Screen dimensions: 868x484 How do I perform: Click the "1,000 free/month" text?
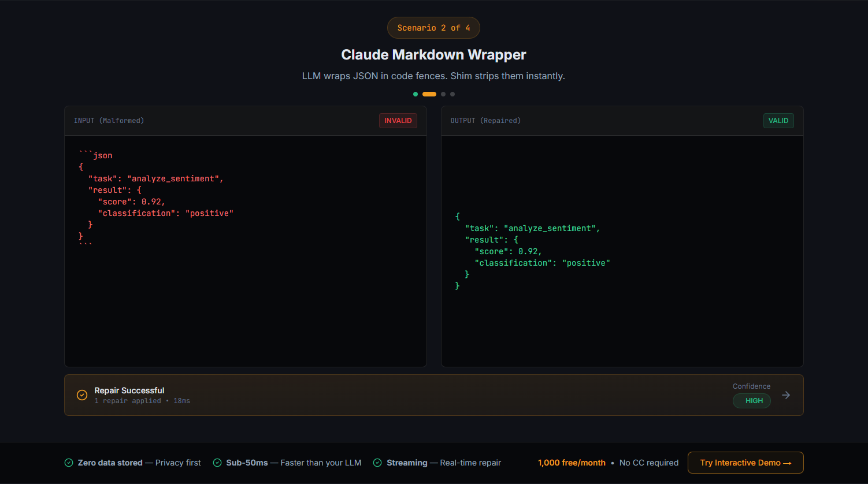point(572,463)
